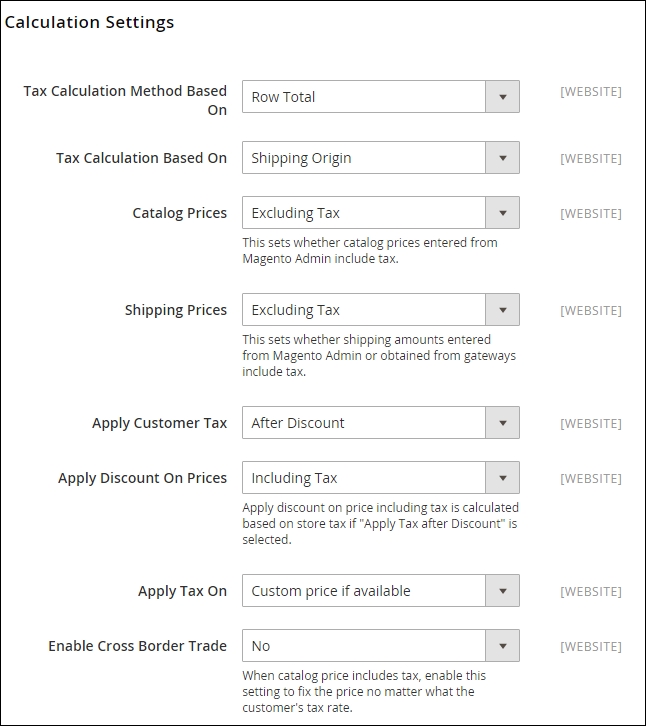Open the Apply Discount On Prices dropdown
Viewport: 646px width, 726px height.
tap(380, 478)
